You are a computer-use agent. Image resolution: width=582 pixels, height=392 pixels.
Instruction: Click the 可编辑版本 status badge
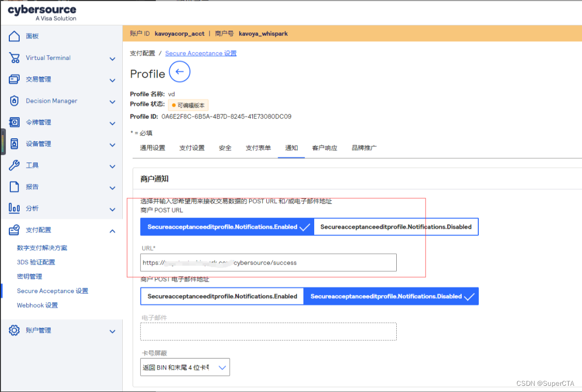click(188, 105)
